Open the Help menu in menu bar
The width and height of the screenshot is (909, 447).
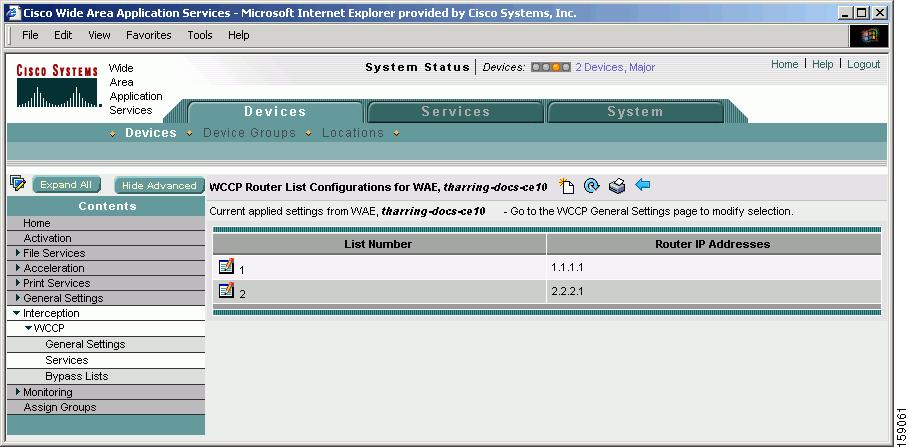238,35
